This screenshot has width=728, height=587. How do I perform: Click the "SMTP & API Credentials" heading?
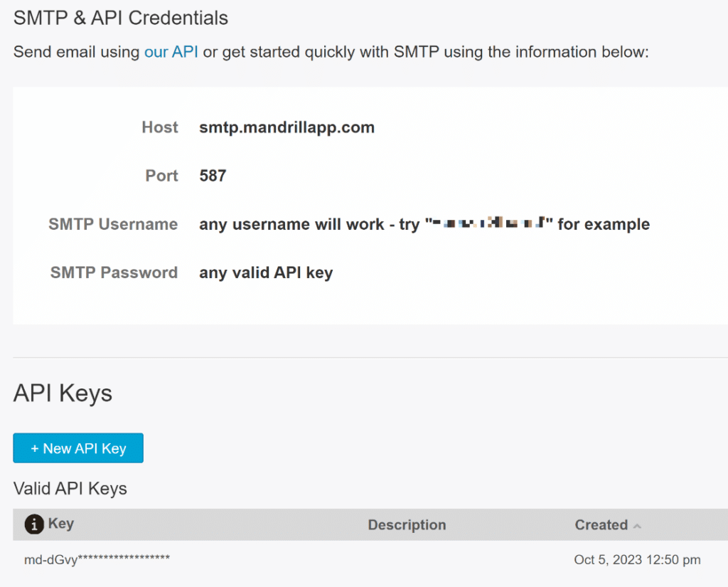coord(120,18)
